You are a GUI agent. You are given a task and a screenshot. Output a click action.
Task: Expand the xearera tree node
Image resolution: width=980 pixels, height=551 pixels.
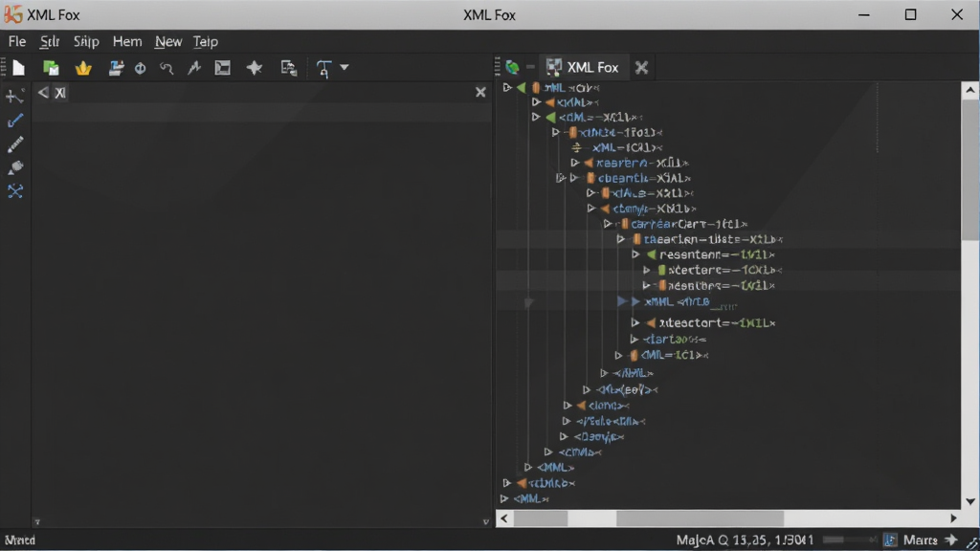(x=575, y=163)
